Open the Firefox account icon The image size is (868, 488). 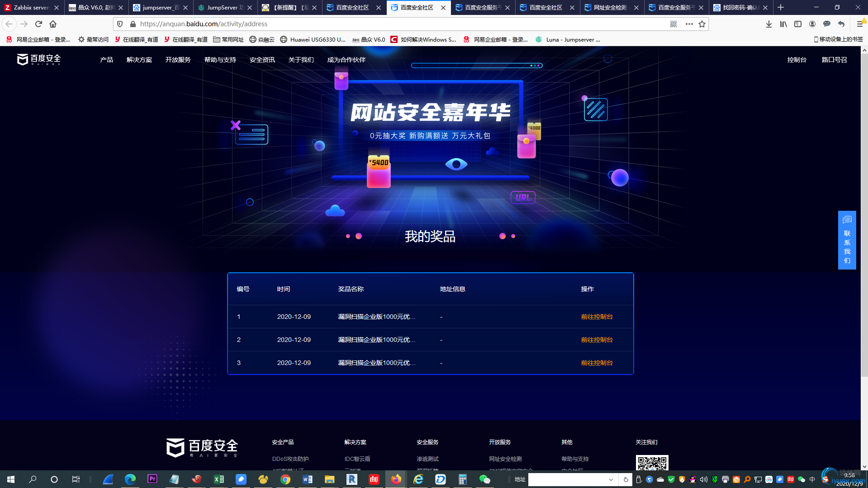[x=812, y=24]
